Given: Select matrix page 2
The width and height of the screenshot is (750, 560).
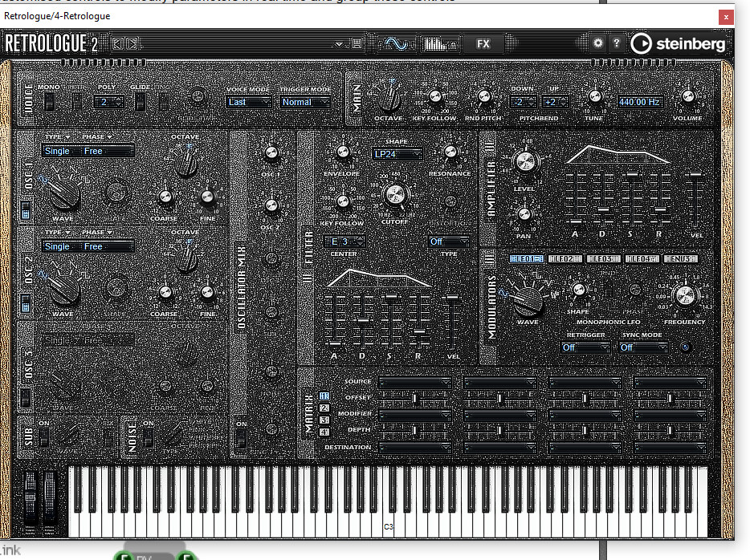Looking at the screenshot, I should (x=324, y=408).
